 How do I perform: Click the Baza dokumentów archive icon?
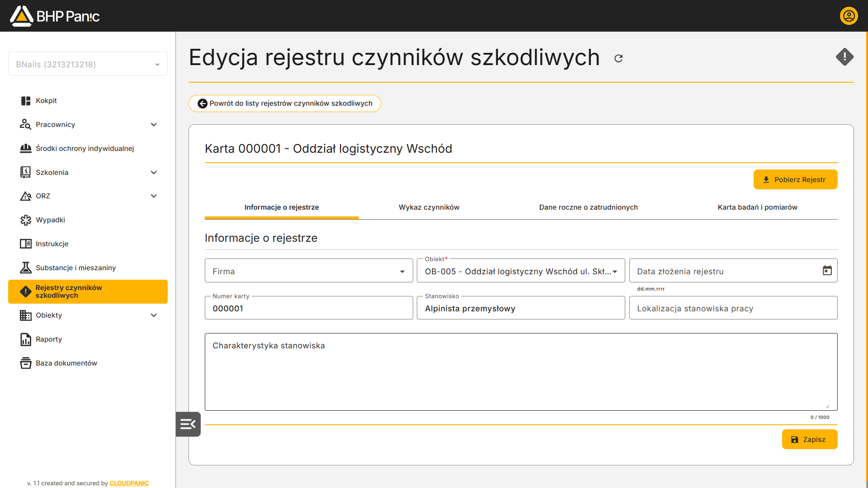click(26, 363)
